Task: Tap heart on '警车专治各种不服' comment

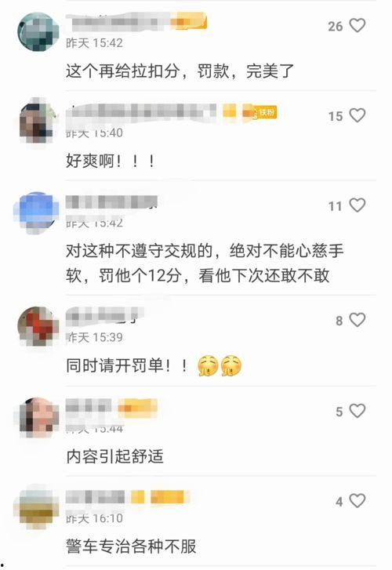Action: (357, 500)
